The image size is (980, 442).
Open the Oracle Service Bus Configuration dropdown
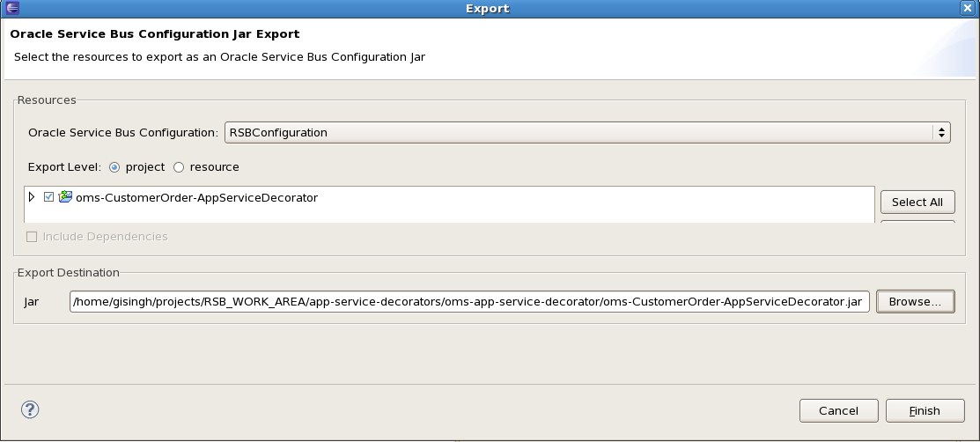(587, 133)
